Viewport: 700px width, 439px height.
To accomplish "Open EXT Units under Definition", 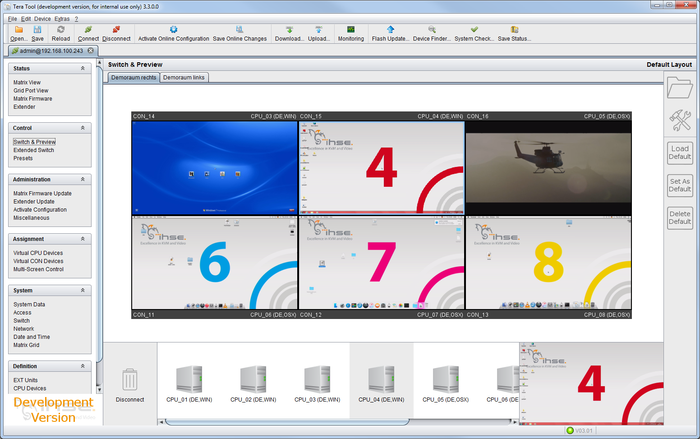I will pos(25,380).
